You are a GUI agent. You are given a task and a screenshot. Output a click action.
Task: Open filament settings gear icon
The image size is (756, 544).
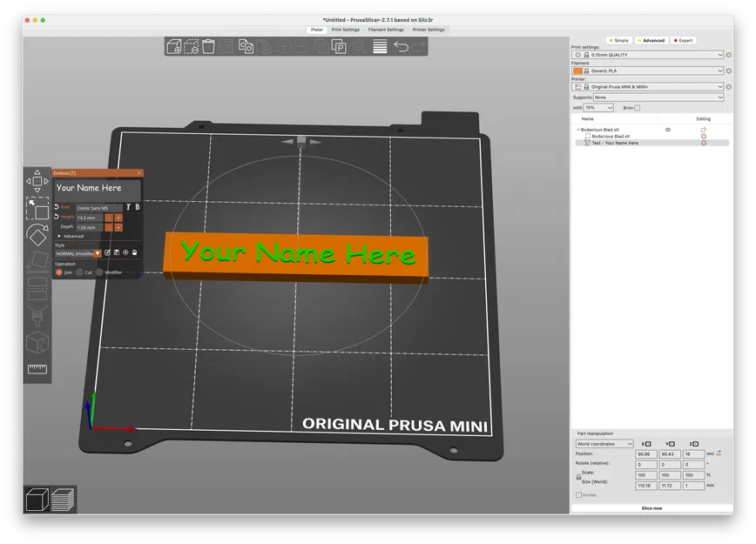tap(728, 71)
